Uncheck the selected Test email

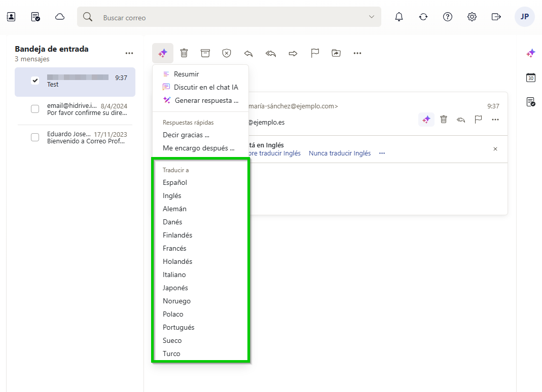click(34, 80)
